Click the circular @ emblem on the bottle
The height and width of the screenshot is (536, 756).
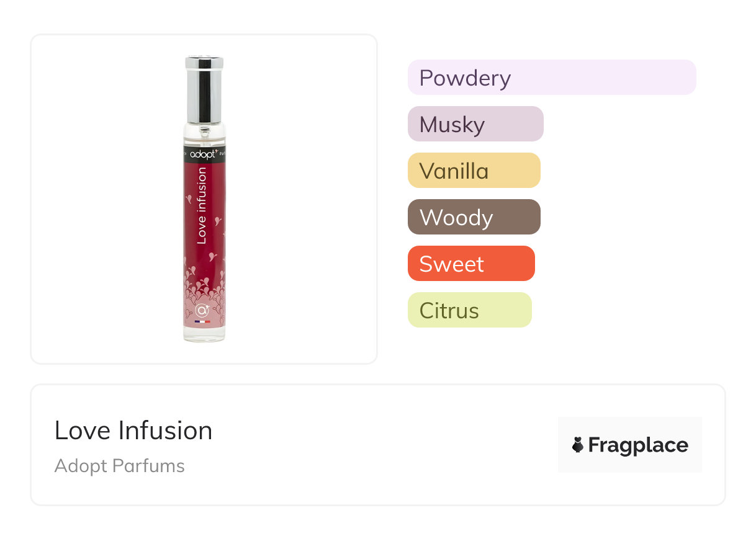(x=202, y=310)
